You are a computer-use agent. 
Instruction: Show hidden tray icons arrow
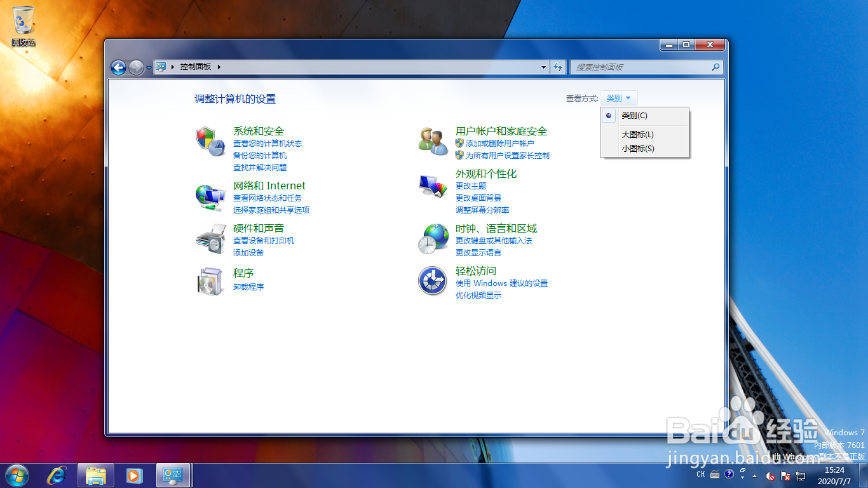pos(754,475)
